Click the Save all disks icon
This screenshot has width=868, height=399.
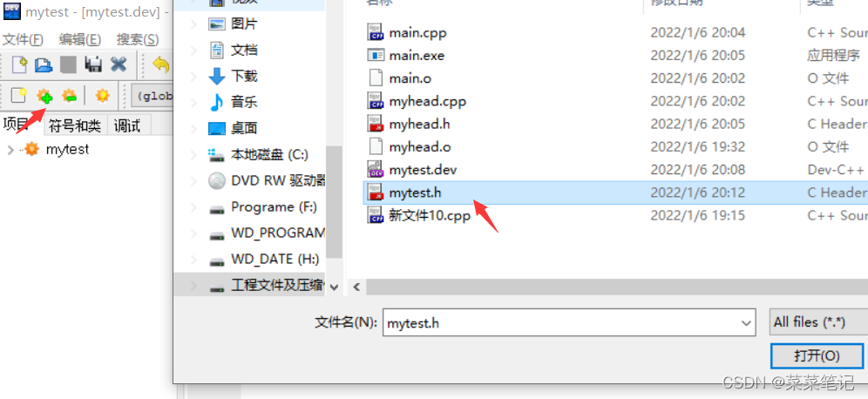[92, 64]
